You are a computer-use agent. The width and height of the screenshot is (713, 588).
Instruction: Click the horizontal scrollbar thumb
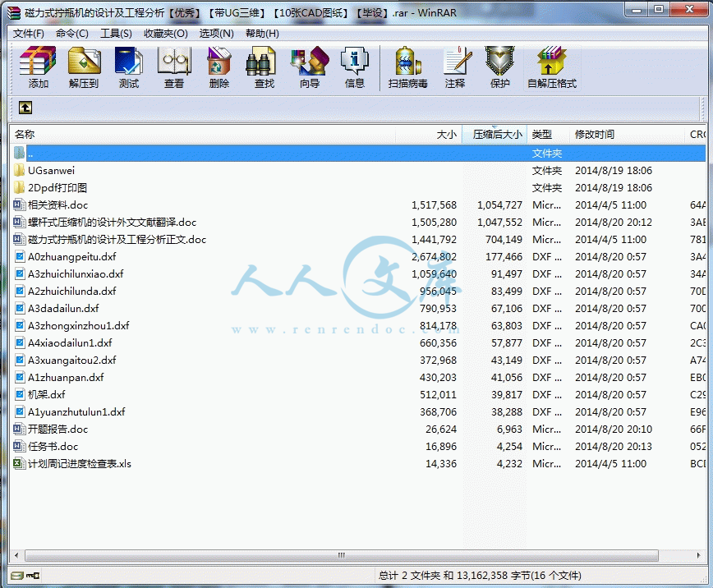coord(342,555)
